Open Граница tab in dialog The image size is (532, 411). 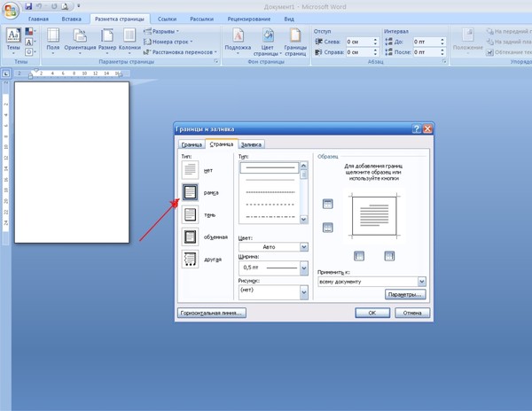[x=192, y=144]
